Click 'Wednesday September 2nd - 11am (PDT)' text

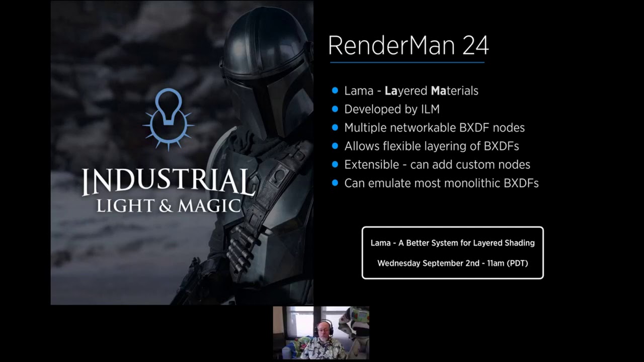click(453, 263)
